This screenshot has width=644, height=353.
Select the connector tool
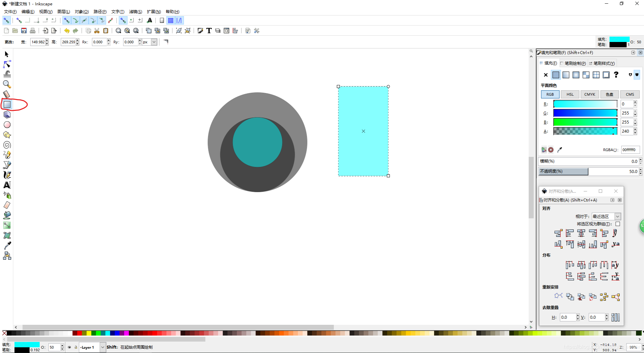coord(7,256)
